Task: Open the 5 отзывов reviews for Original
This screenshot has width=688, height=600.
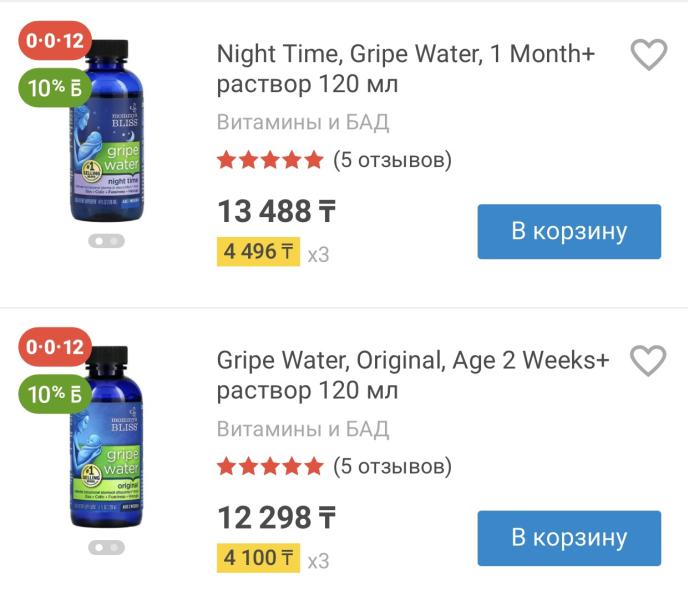Action: (392, 466)
